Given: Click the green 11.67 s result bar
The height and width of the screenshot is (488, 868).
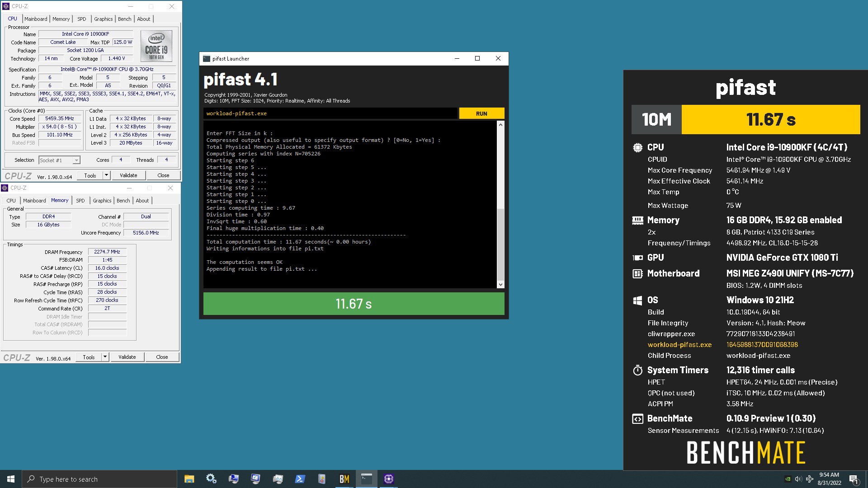Looking at the screenshot, I should click(x=354, y=304).
